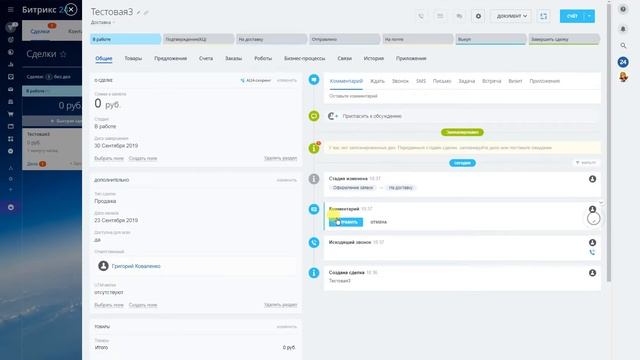Open the Документ dropdown
Image resolution: width=640 pixels, height=360 pixels.
tap(511, 16)
